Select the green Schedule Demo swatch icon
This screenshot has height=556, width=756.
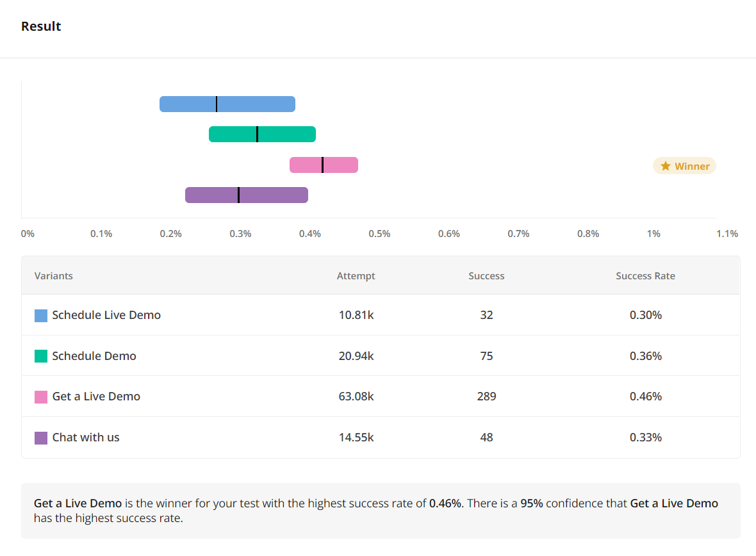tap(40, 356)
